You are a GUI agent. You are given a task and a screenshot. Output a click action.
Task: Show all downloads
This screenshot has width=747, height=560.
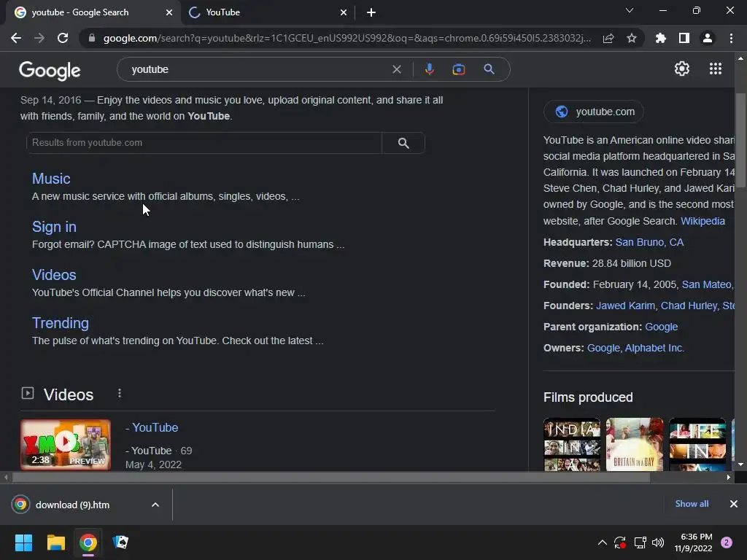click(x=692, y=504)
